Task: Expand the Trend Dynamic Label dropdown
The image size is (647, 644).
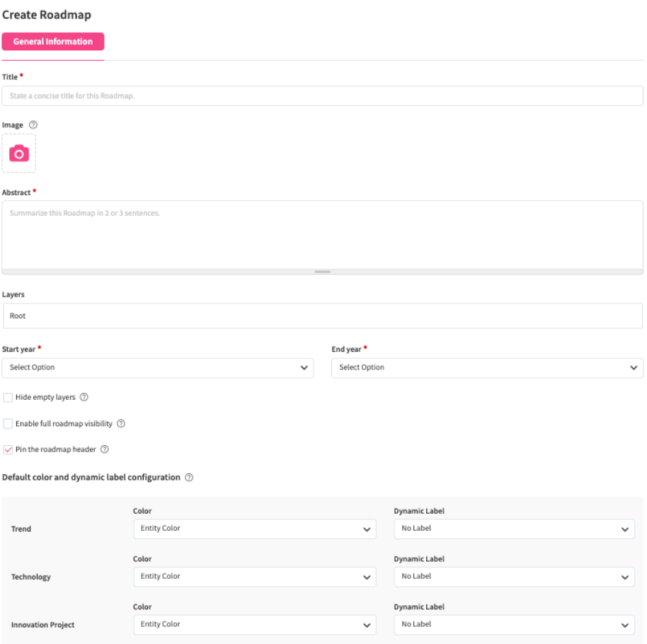Action: point(514,529)
